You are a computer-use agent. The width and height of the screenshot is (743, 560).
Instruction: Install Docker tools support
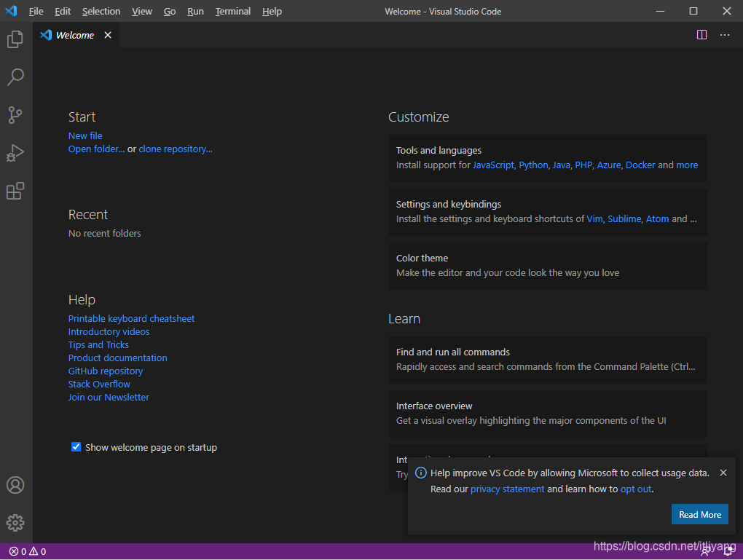tap(640, 165)
